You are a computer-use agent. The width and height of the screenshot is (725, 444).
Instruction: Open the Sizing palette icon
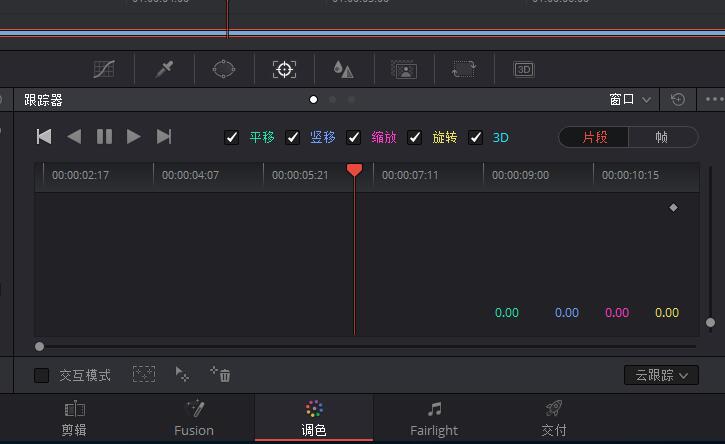pyautogui.click(x=464, y=69)
